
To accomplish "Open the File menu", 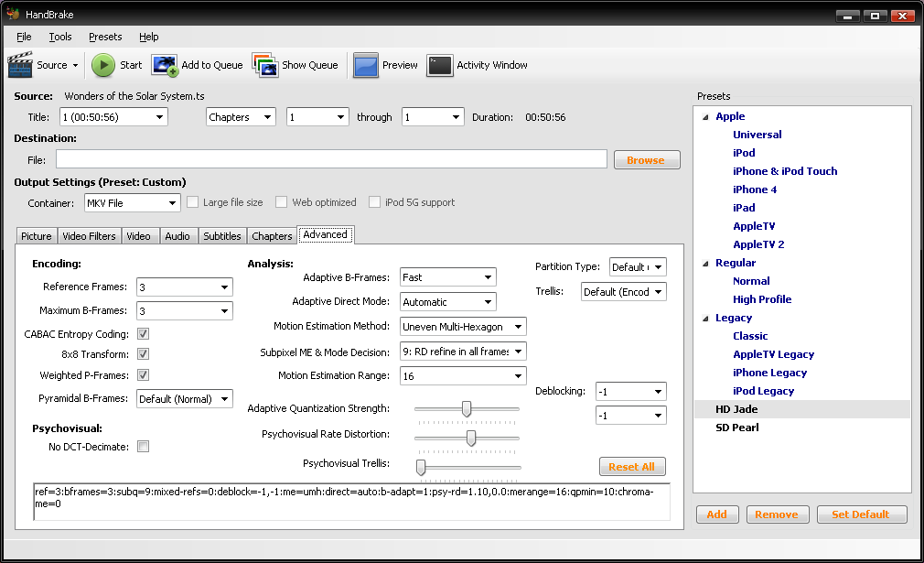I will 24,37.
